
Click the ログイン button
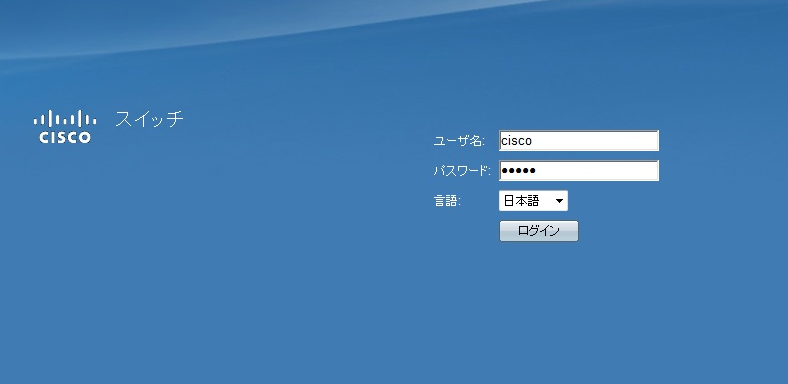pyautogui.click(x=539, y=231)
